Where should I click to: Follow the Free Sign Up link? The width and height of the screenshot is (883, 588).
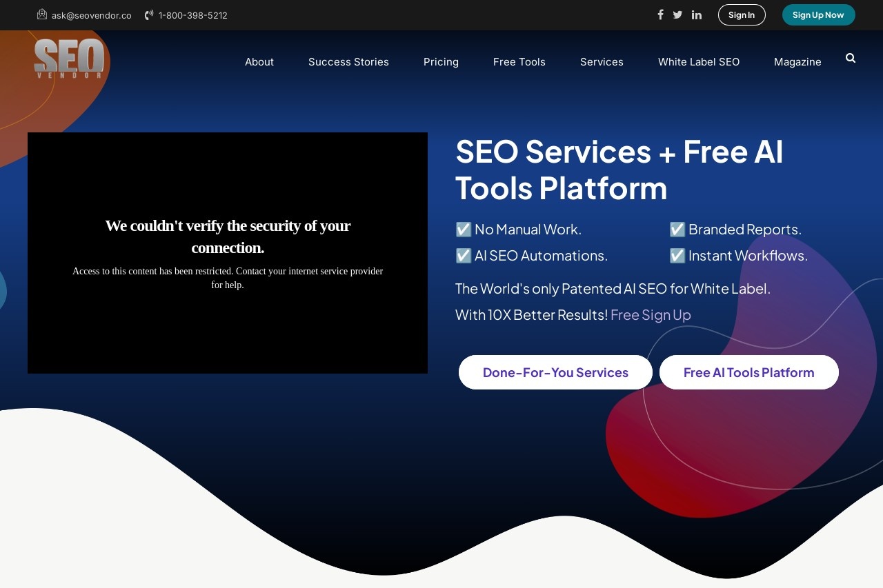pos(651,314)
